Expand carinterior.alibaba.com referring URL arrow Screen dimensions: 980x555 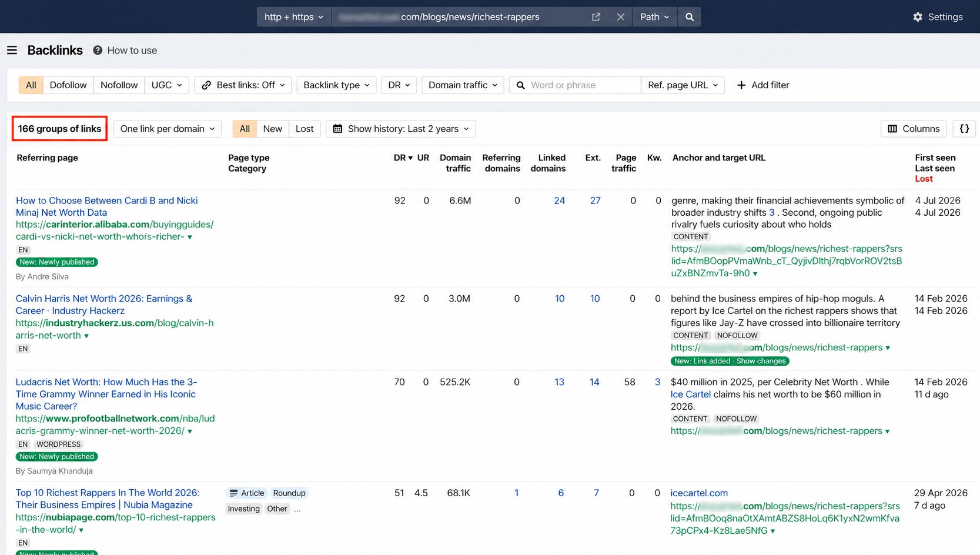click(x=189, y=237)
